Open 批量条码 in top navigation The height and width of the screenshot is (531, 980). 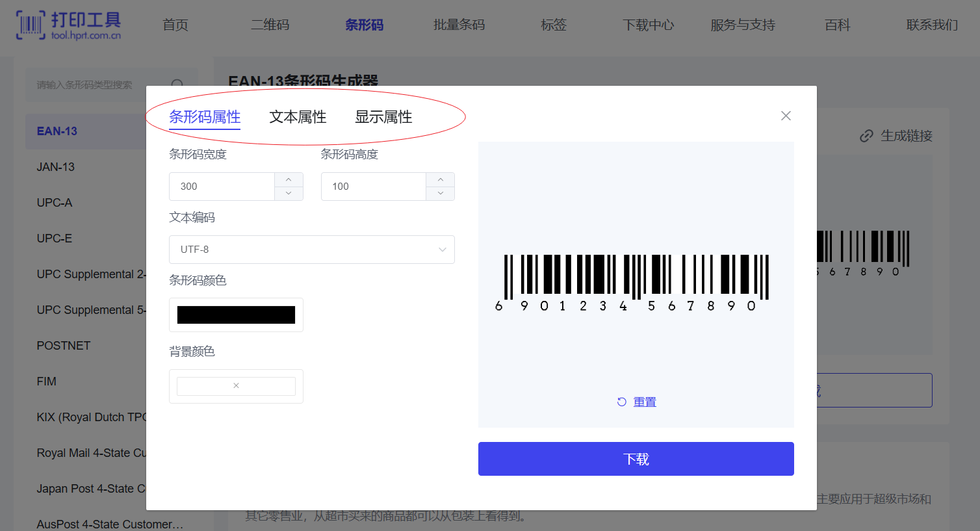pos(459,25)
